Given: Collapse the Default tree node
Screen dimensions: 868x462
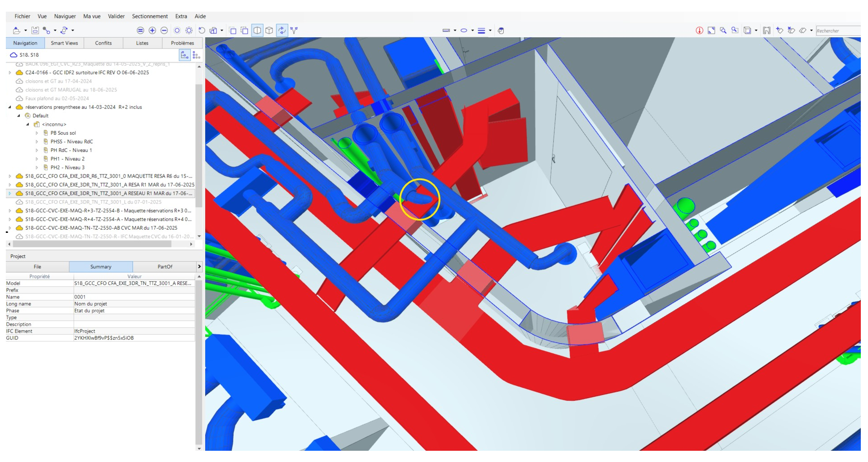Looking at the screenshot, I should click(19, 116).
